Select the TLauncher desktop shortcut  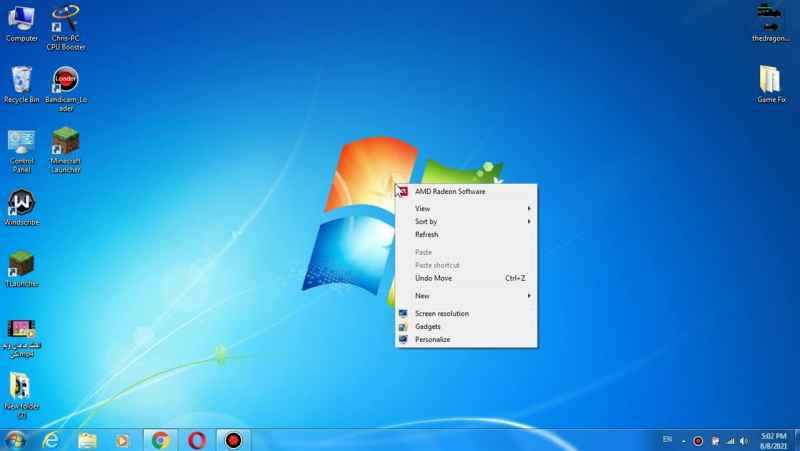(x=21, y=269)
